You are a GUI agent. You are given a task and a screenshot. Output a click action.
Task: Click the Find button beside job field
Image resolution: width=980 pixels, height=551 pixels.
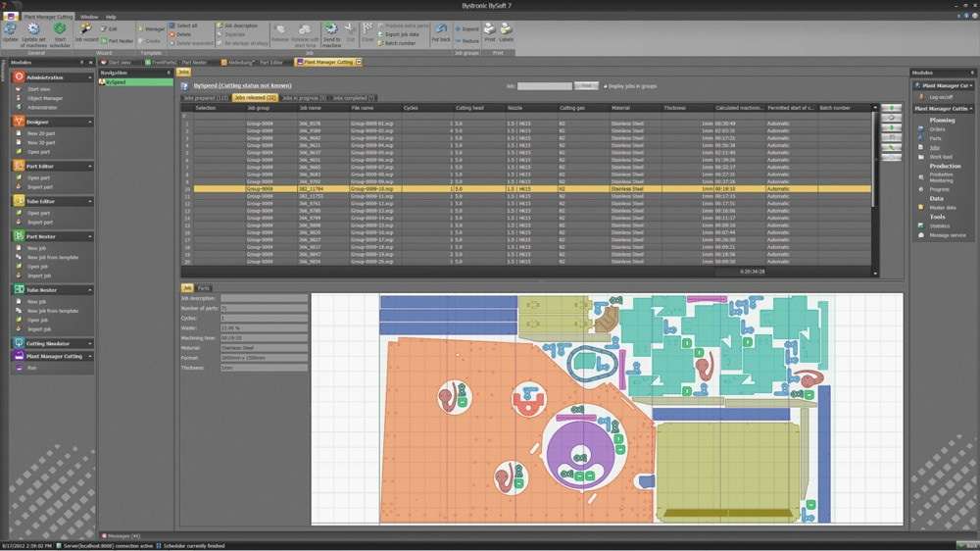(x=585, y=86)
